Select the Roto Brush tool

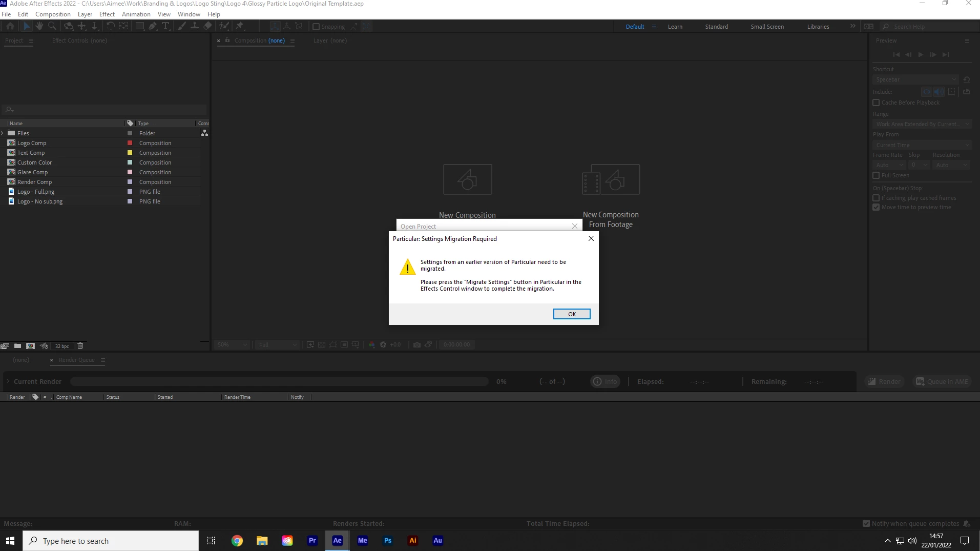[x=224, y=26]
